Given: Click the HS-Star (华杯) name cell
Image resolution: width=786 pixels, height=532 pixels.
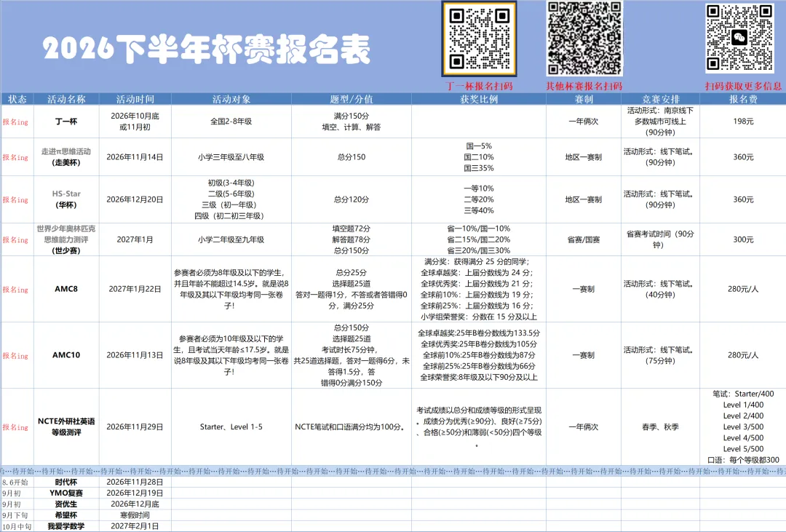Looking at the screenshot, I should click(66, 199).
